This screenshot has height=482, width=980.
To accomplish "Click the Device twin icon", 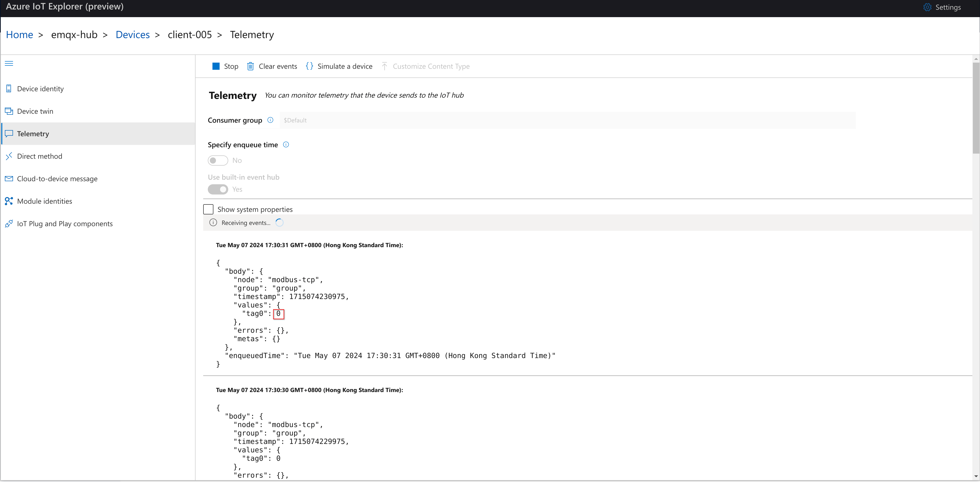I will click(9, 111).
